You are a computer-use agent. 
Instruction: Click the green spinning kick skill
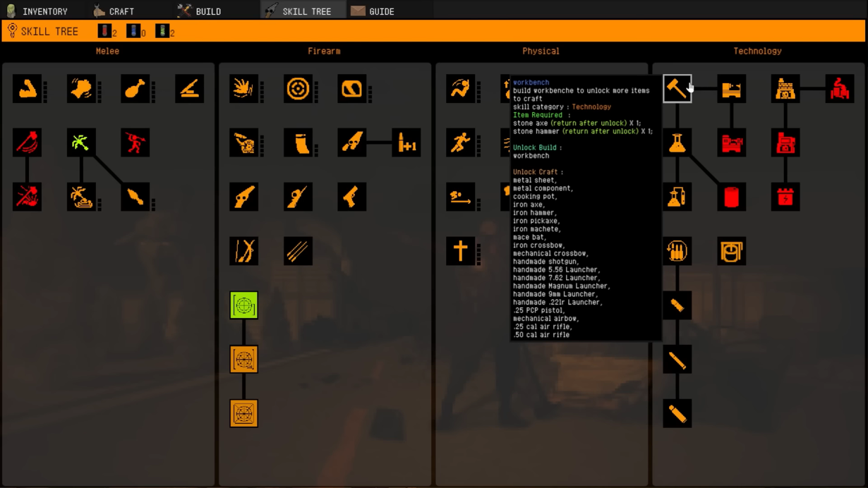click(81, 142)
